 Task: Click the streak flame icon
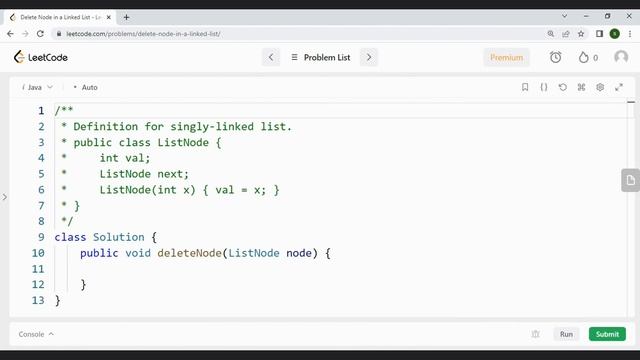coord(584,58)
